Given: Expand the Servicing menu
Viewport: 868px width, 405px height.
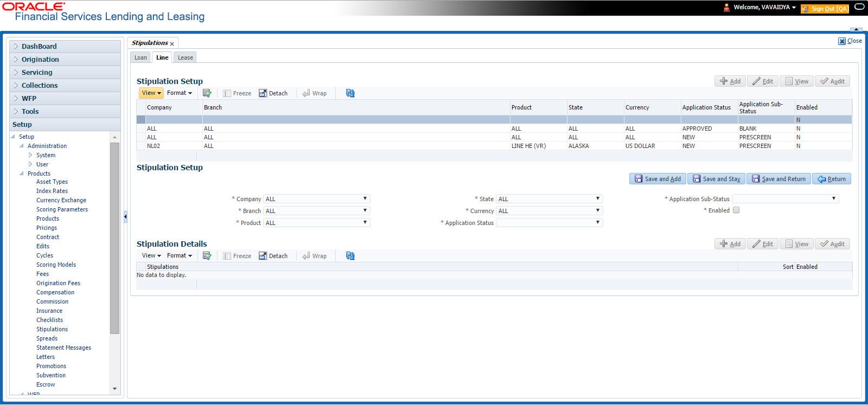Looking at the screenshot, I should (x=65, y=73).
